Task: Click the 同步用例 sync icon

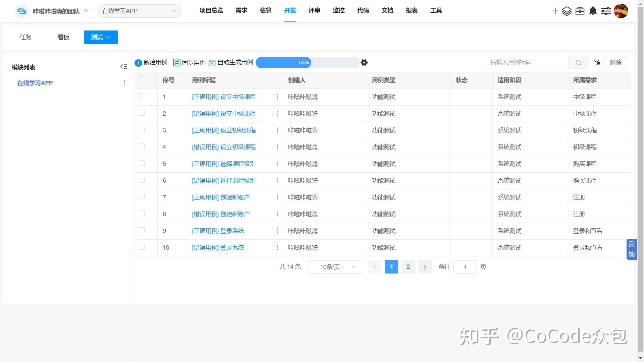Action: [177, 63]
